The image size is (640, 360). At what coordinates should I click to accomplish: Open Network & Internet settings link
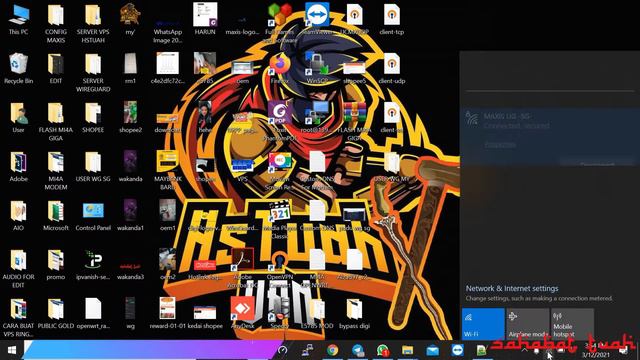tap(512, 288)
